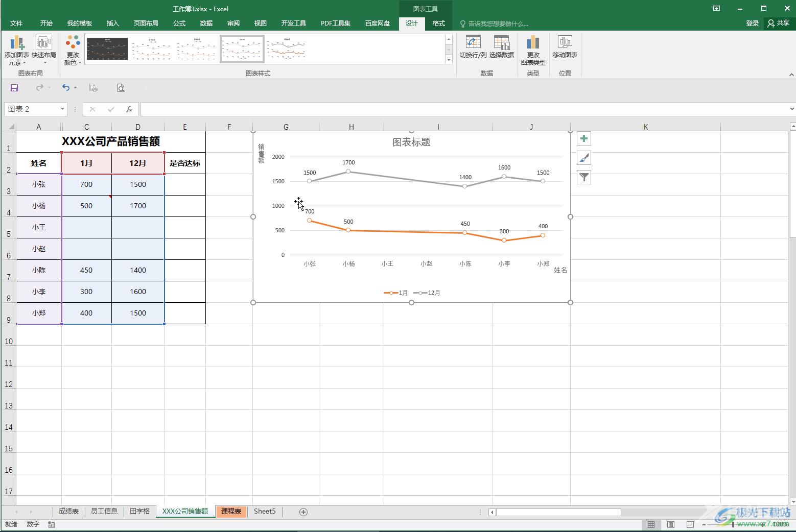The image size is (796, 532).
Task: Click the Chart Styles paintbrush button
Action: coord(584,158)
